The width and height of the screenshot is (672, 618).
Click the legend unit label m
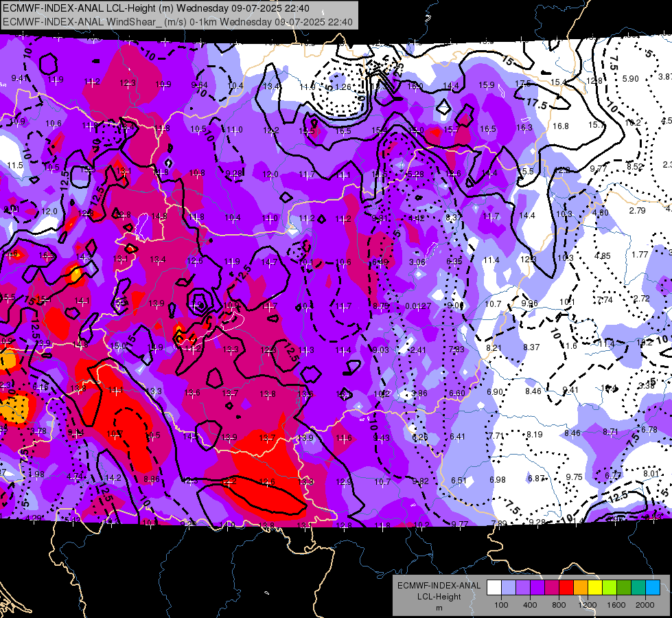[439, 608]
